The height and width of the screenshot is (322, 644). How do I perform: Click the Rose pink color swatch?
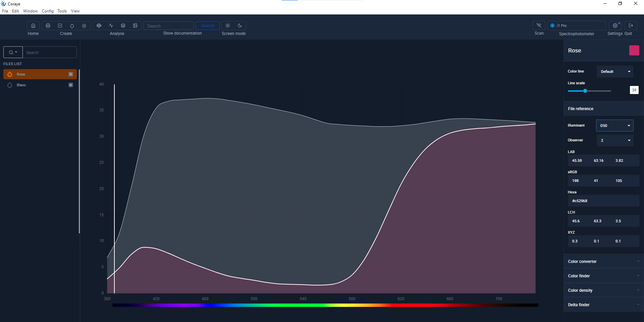tap(634, 50)
